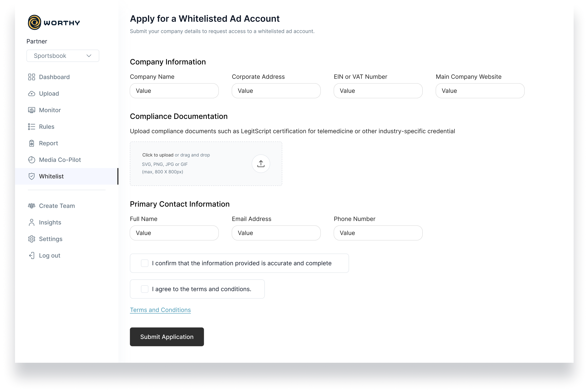Click the round upload arrow icon
588x392 pixels.
[x=261, y=164]
